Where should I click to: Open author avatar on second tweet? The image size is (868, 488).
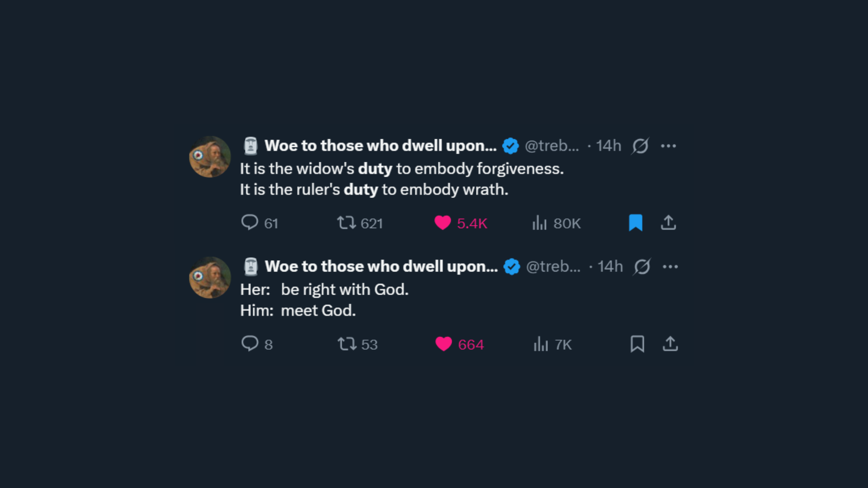click(x=210, y=277)
